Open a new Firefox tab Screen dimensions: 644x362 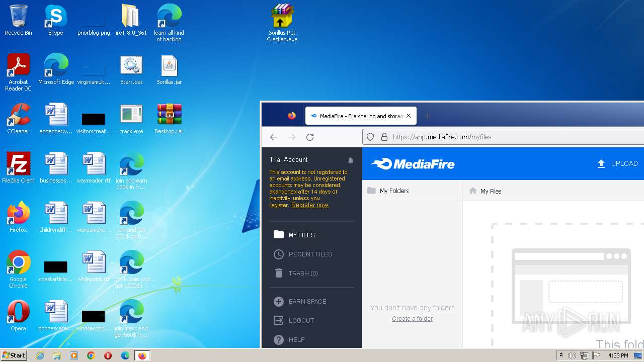(x=427, y=116)
